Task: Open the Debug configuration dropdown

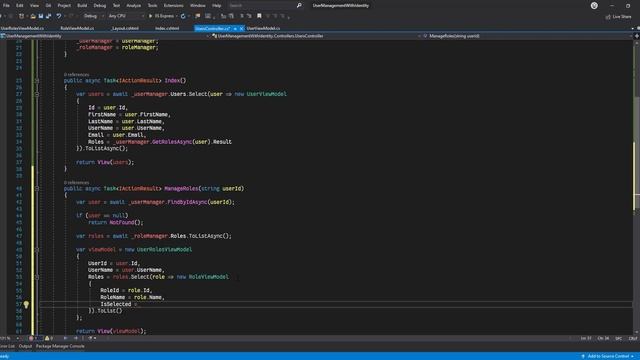Action: (x=93, y=16)
